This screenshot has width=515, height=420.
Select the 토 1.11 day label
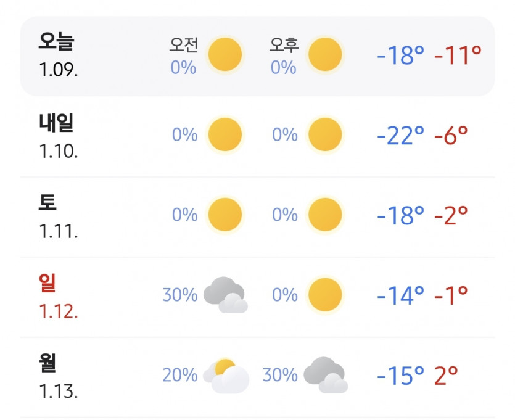coord(59,216)
